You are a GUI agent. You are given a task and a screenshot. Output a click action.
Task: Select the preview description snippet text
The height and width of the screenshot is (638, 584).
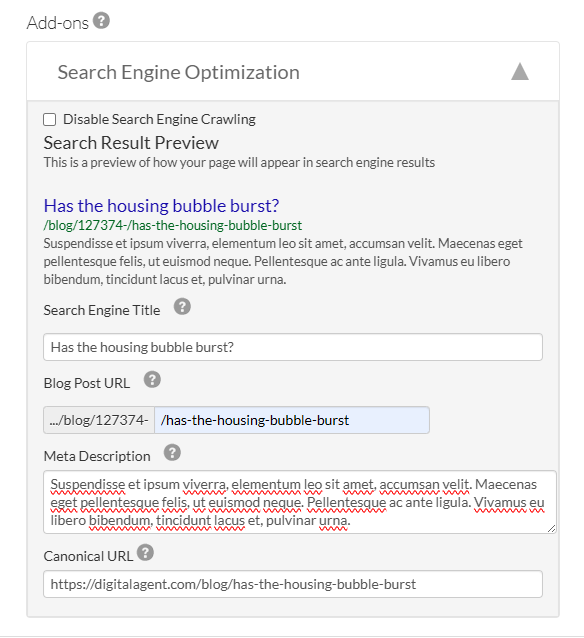point(283,261)
